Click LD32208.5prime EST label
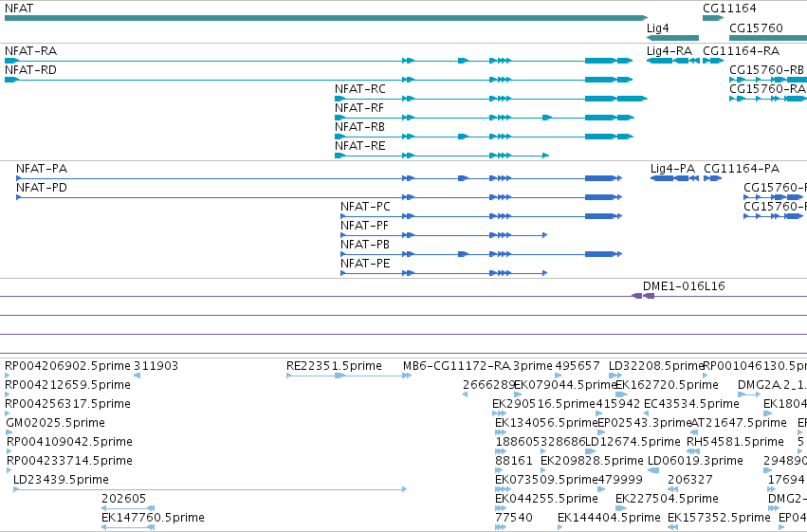Viewport: 807px width, 532px height. point(656,366)
